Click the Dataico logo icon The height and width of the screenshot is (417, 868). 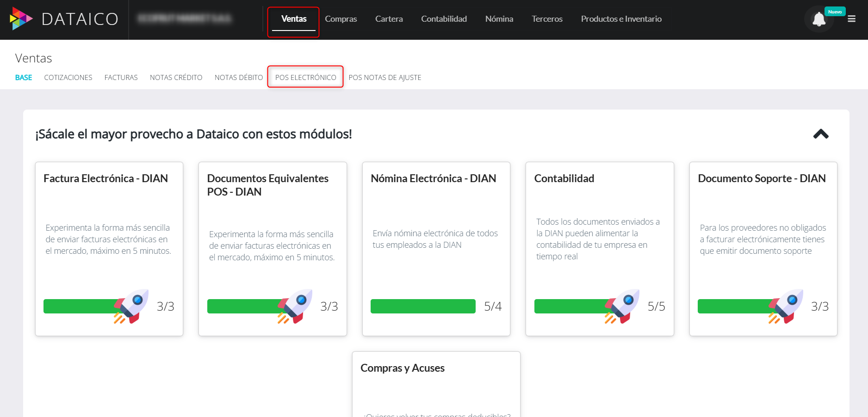click(21, 19)
